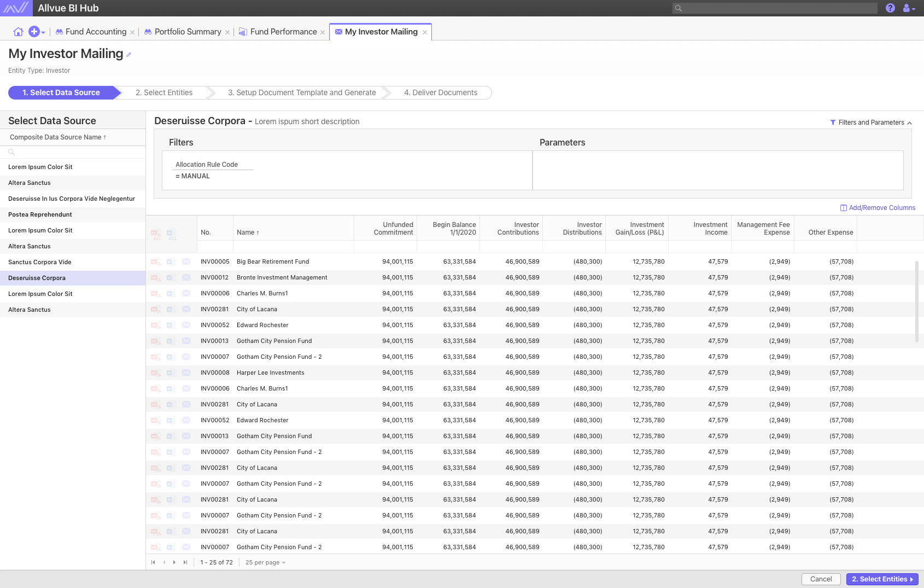Click the Allvue logo in header
The width and height of the screenshot is (924, 588).
click(x=15, y=8)
